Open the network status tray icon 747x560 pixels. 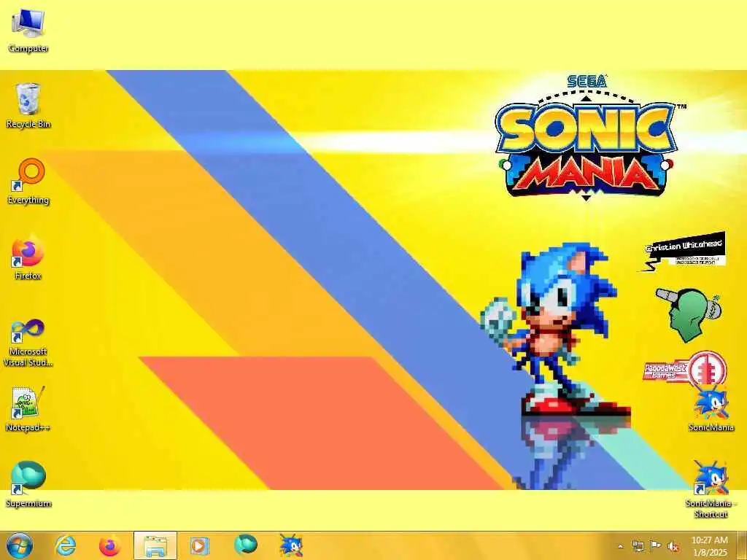[638, 546]
